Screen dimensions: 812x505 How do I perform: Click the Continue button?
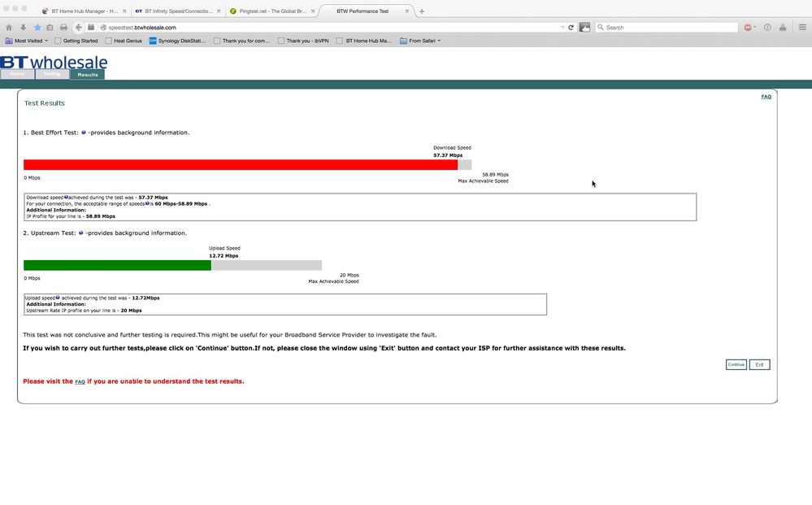click(x=736, y=364)
